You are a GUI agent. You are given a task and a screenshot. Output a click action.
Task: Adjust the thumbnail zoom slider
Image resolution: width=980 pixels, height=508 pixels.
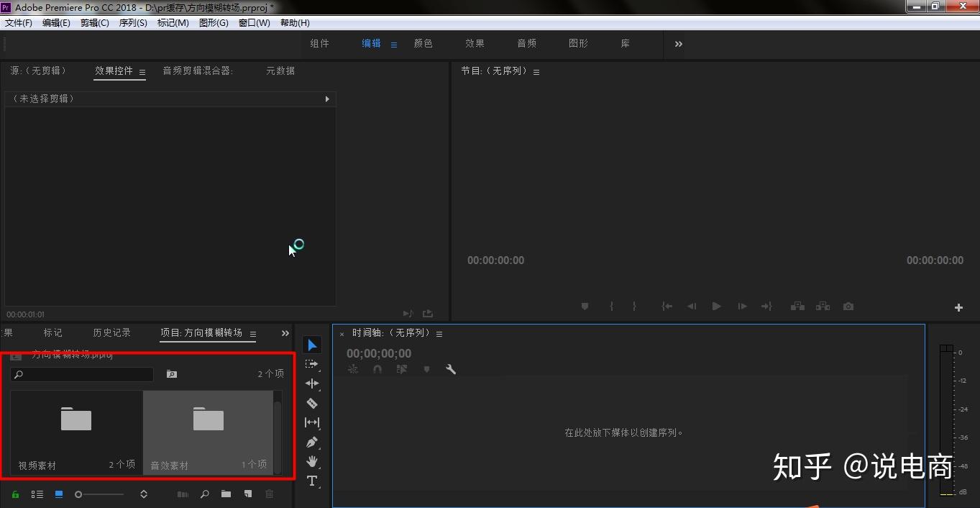coord(101,494)
